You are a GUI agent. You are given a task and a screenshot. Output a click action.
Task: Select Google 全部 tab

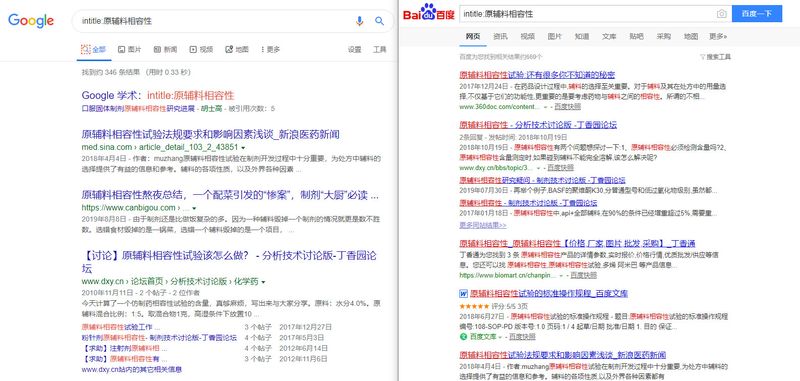click(x=93, y=49)
